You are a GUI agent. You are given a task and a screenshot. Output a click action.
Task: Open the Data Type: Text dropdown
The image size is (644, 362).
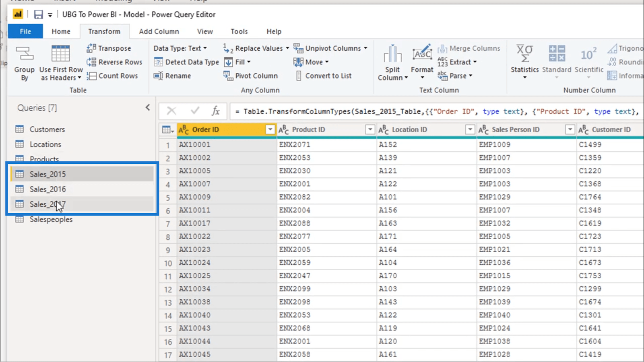tap(180, 48)
